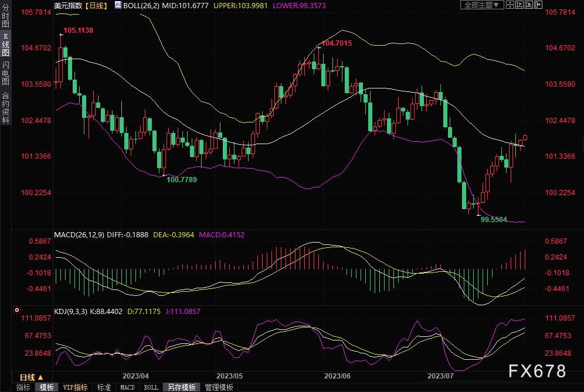
Task: Click the 99.5504 low price label
Action: pyautogui.click(x=494, y=220)
